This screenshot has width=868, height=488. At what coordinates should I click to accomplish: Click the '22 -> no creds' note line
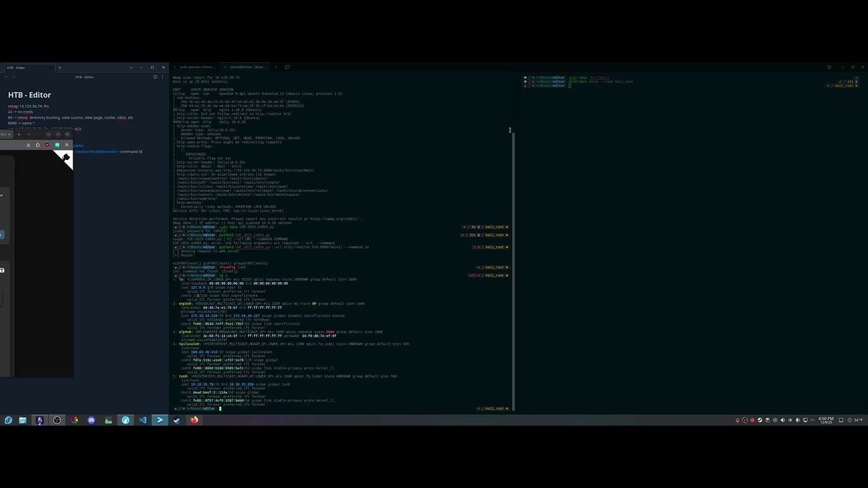coord(20,112)
